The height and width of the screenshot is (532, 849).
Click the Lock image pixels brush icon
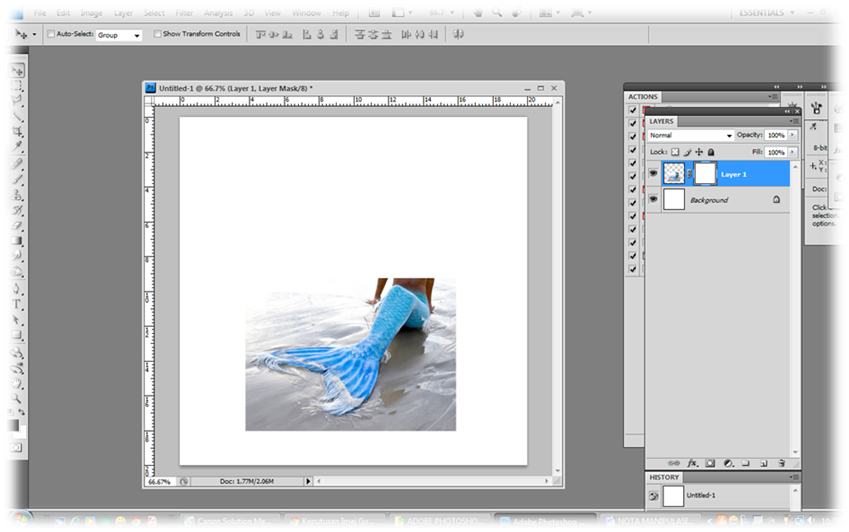pyautogui.click(x=688, y=152)
